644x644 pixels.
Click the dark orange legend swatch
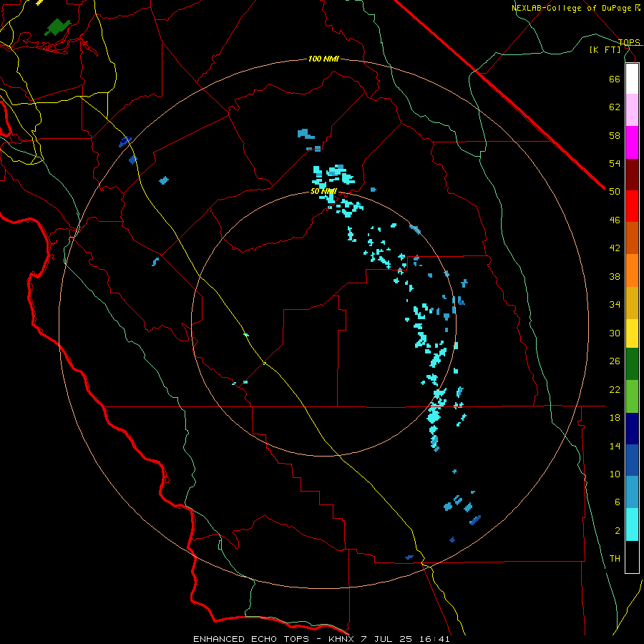(632, 238)
